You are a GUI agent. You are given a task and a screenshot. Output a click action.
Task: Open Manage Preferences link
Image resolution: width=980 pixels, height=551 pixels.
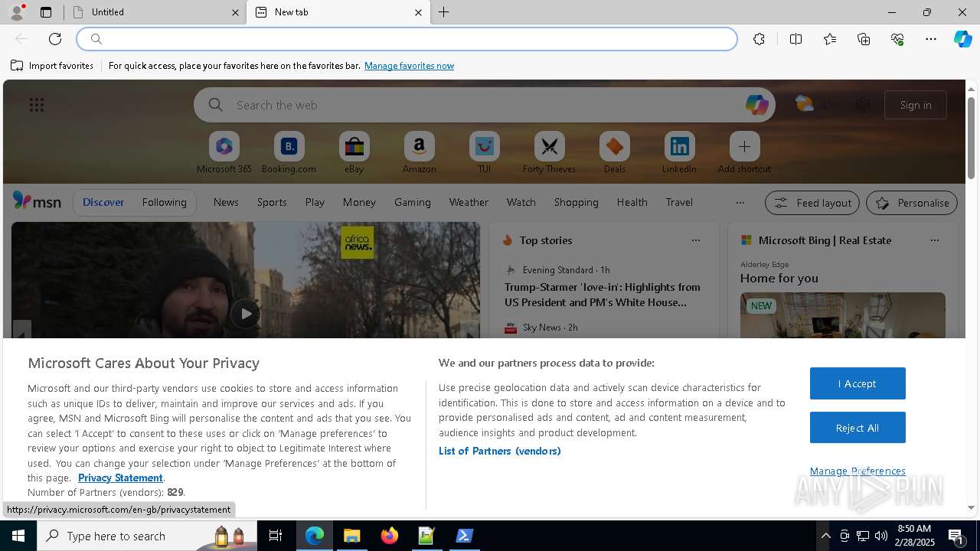(x=857, y=471)
